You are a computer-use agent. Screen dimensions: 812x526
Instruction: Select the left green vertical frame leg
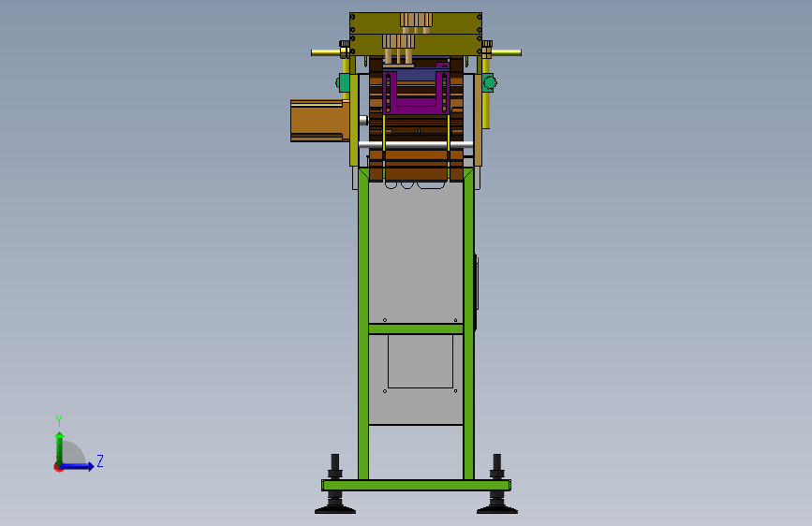363,324
